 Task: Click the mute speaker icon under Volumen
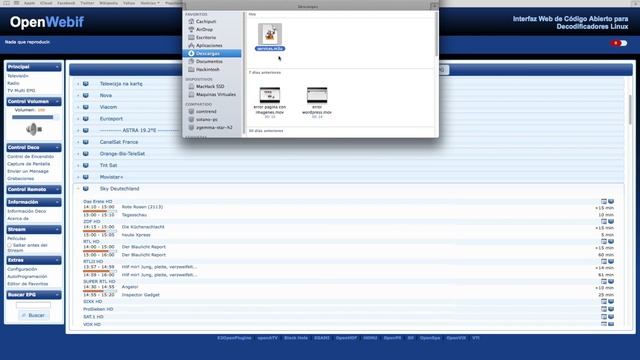[33, 129]
